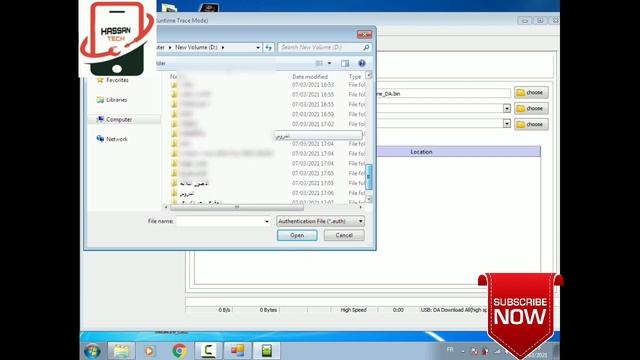
Task: Click the horizontal scrollbar left arrow
Action: coord(166,207)
